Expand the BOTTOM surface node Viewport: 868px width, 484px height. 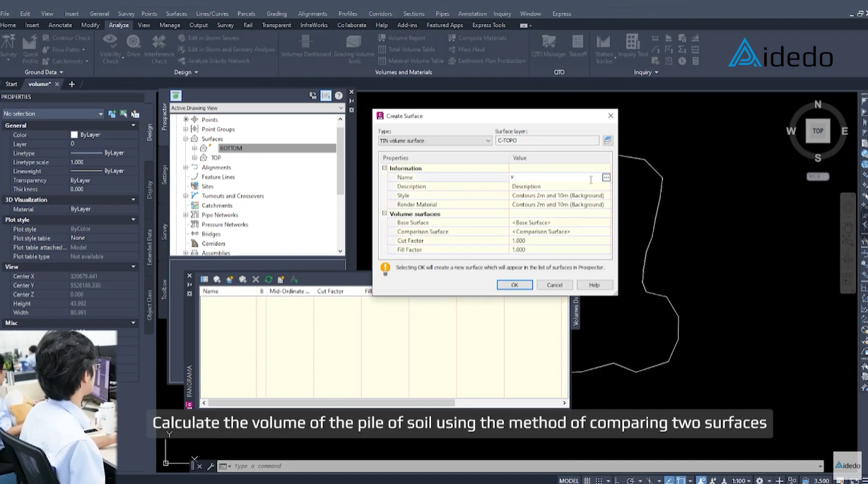[194, 148]
